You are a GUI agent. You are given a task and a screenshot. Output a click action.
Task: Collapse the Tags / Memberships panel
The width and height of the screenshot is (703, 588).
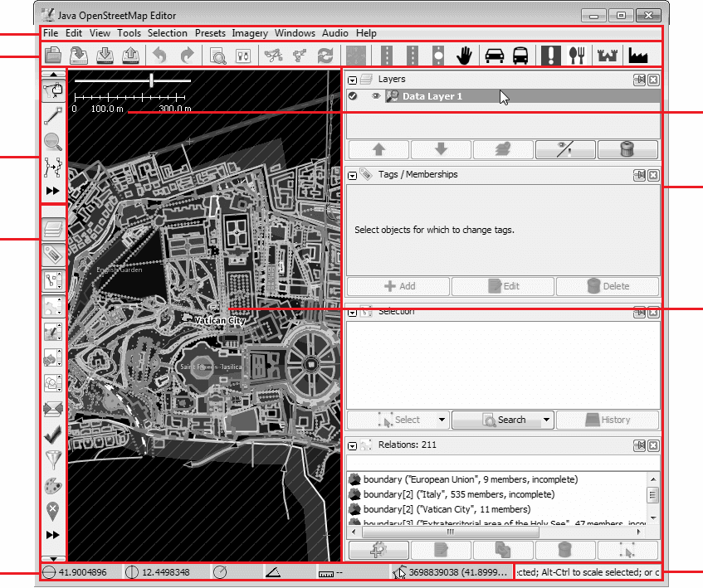coord(353,176)
